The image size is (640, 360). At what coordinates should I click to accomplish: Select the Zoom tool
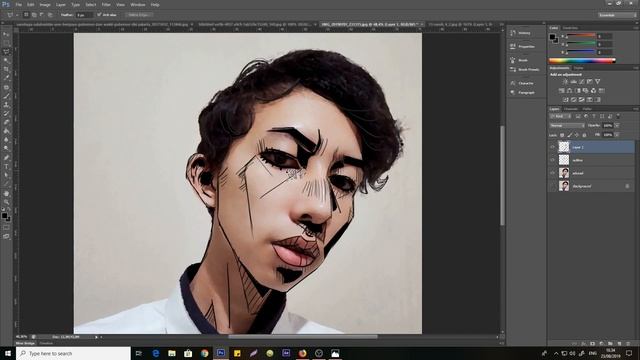(6, 202)
